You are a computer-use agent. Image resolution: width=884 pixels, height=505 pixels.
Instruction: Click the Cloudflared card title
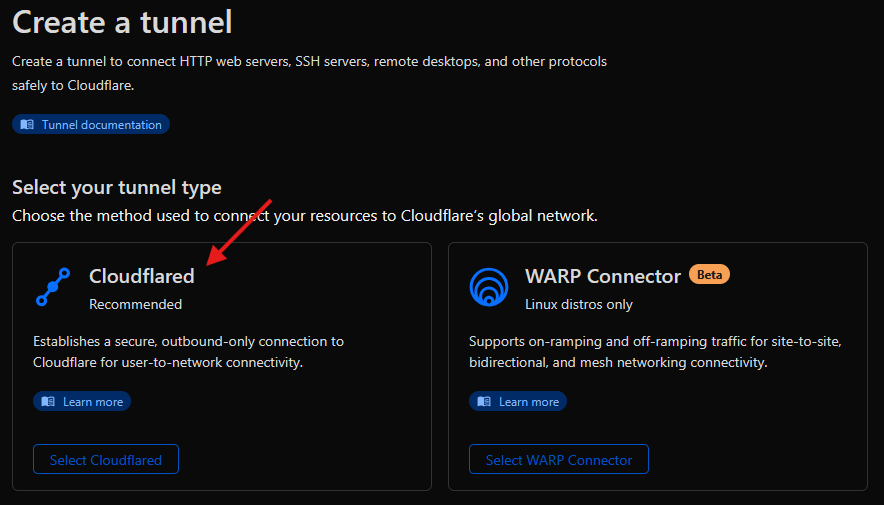[x=142, y=276]
